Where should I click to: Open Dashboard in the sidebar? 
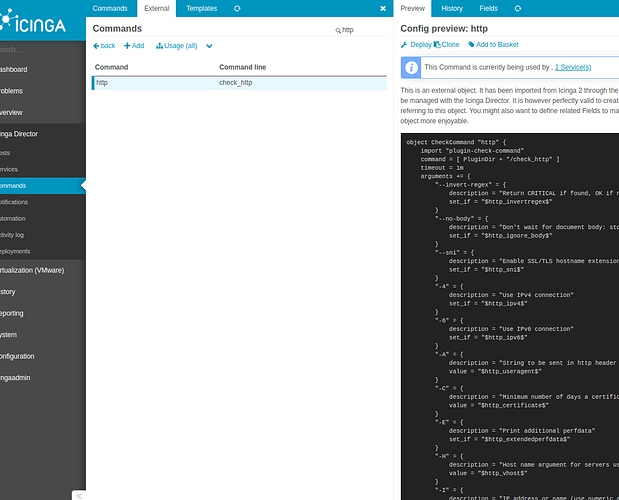[43, 69]
